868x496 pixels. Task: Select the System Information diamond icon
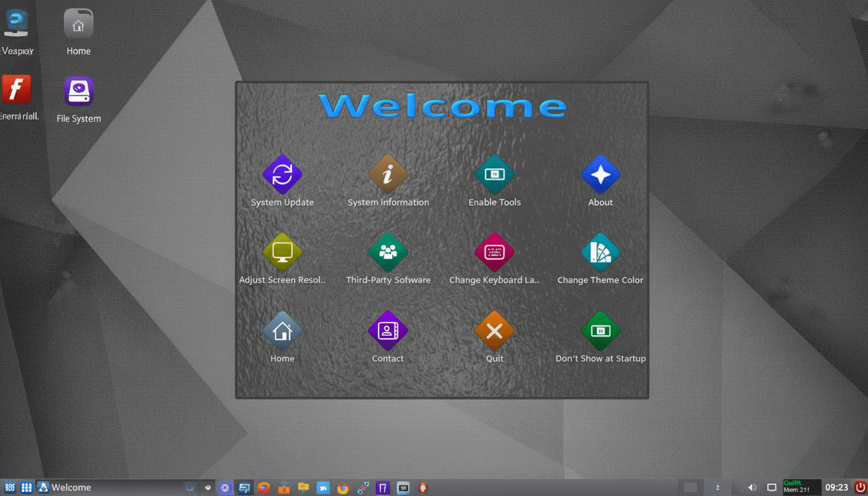point(388,174)
